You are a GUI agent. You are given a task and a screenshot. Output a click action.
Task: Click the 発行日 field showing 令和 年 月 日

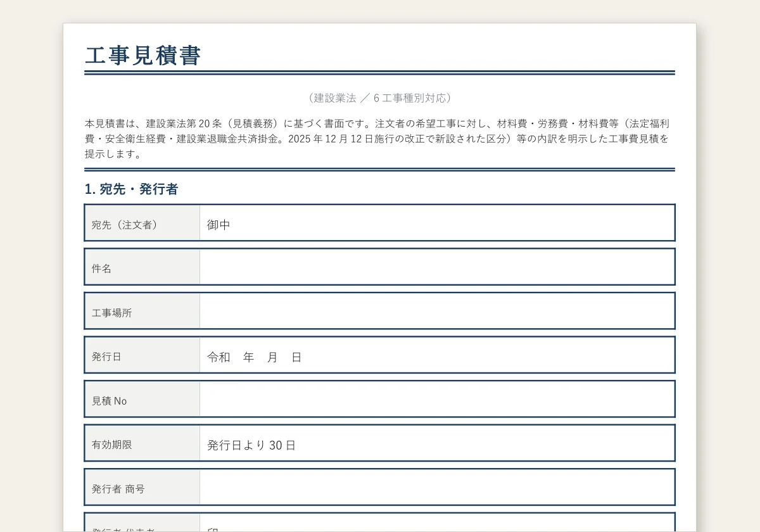point(437,355)
